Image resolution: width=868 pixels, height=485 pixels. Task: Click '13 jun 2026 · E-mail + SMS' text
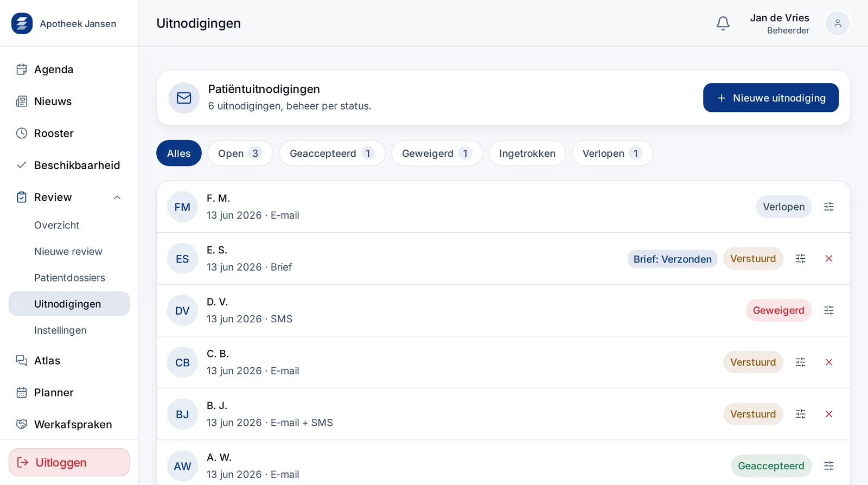[x=270, y=423]
